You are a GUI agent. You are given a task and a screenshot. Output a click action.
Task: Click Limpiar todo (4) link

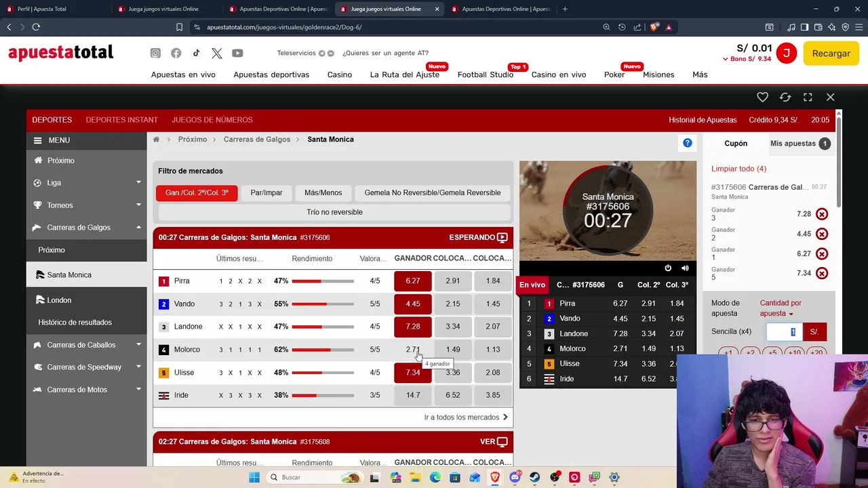pos(738,169)
